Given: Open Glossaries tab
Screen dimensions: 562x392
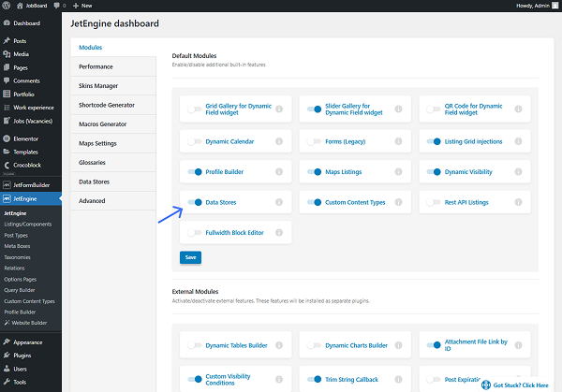Looking at the screenshot, I should pos(113,163).
